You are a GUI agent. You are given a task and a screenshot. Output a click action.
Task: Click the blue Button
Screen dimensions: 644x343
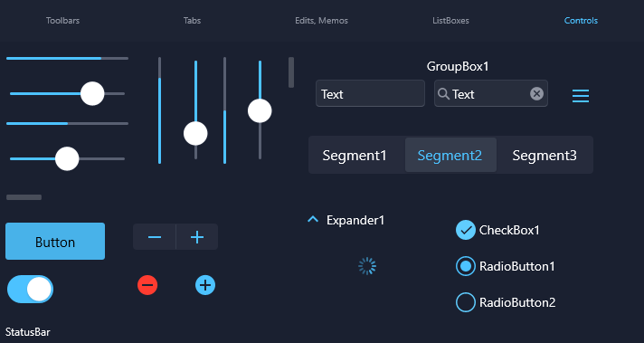coord(55,241)
